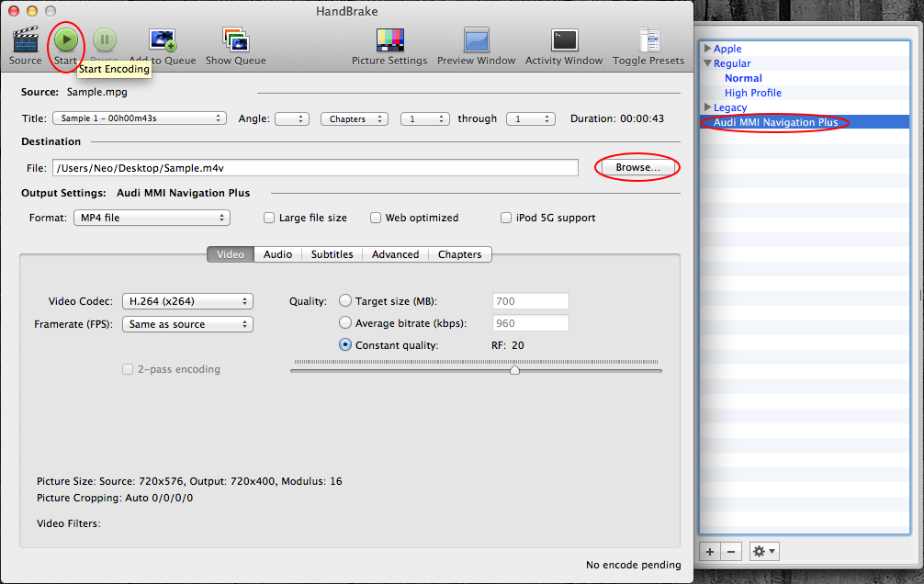Click the No encode pending status text
924x584 pixels.
pyautogui.click(x=634, y=565)
